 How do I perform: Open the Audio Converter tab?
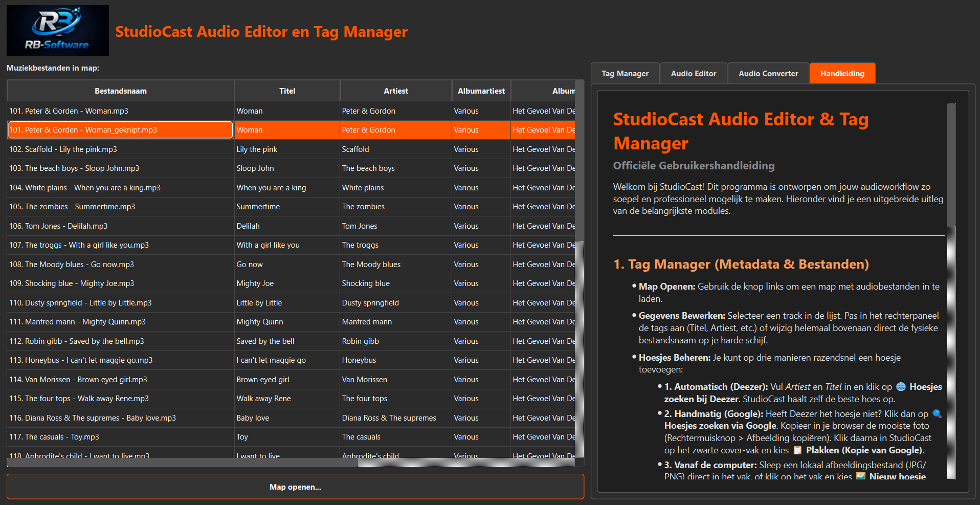click(x=768, y=74)
